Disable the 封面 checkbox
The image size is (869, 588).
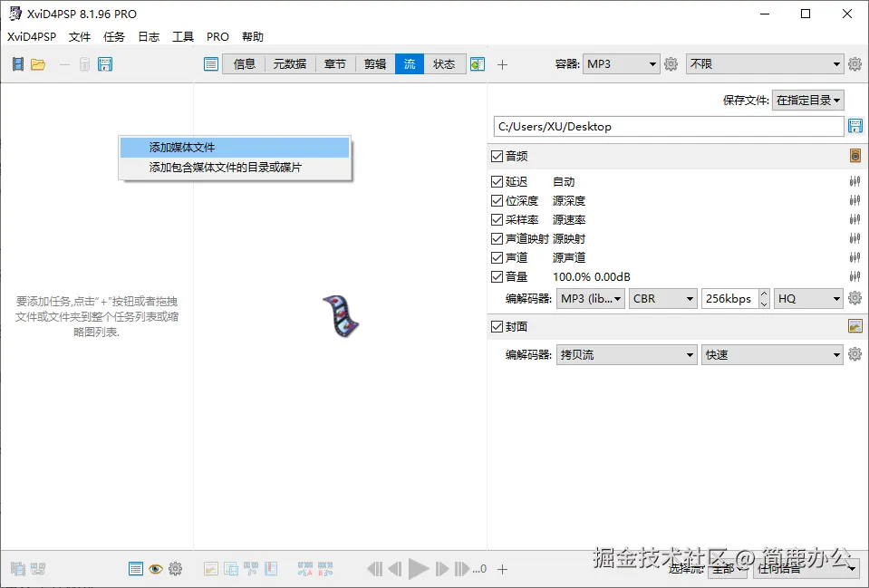tap(497, 326)
